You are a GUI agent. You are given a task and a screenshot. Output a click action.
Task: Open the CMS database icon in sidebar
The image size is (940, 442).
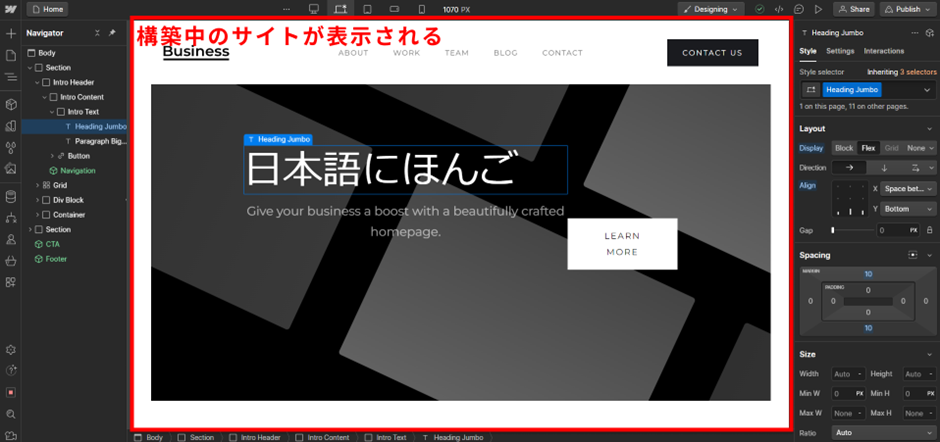pos(10,197)
